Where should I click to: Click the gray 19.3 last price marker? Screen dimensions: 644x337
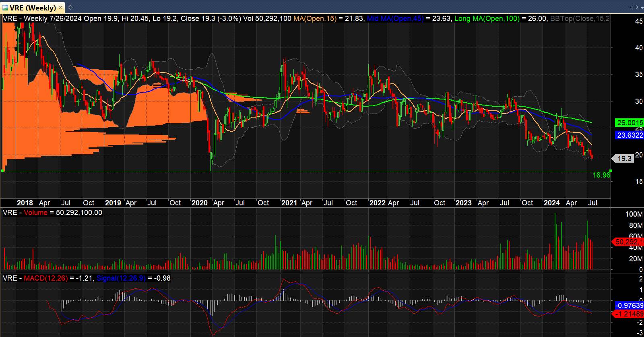[x=623, y=159]
